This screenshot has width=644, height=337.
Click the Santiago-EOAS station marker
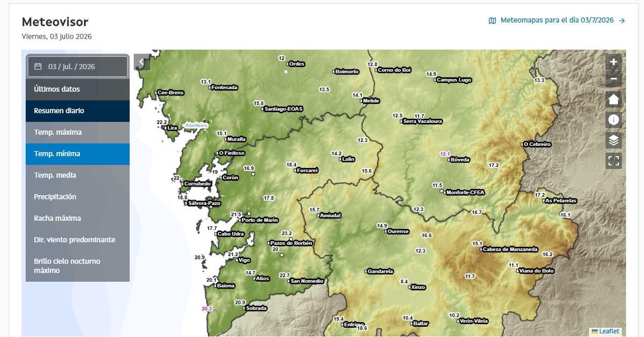(x=264, y=109)
